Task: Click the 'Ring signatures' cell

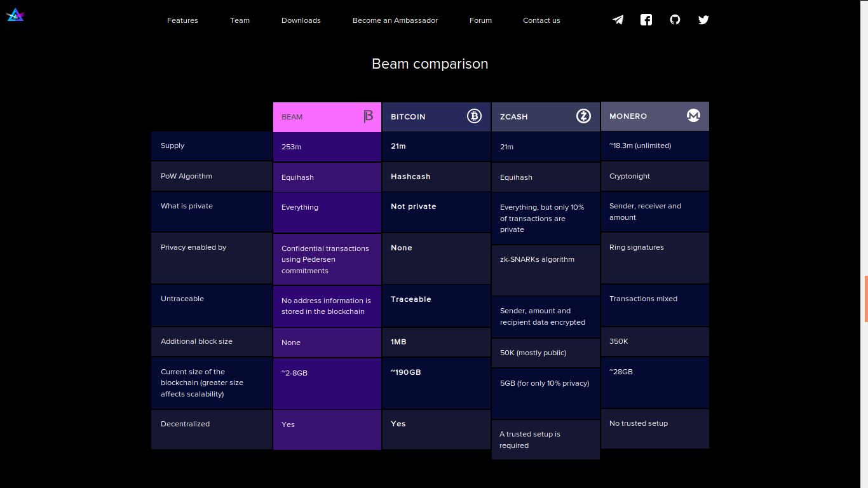Action: (655, 258)
